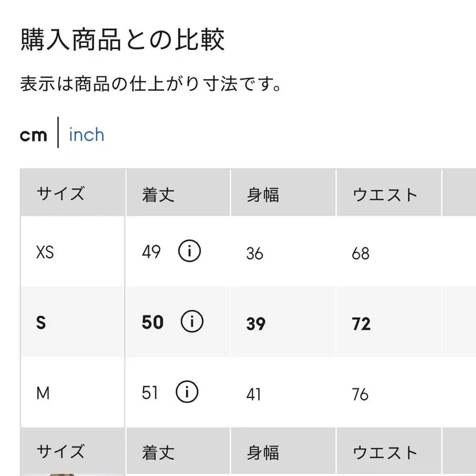Select the bold S size row label
This screenshot has height=476, width=476.
pyautogui.click(x=41, y=323)
